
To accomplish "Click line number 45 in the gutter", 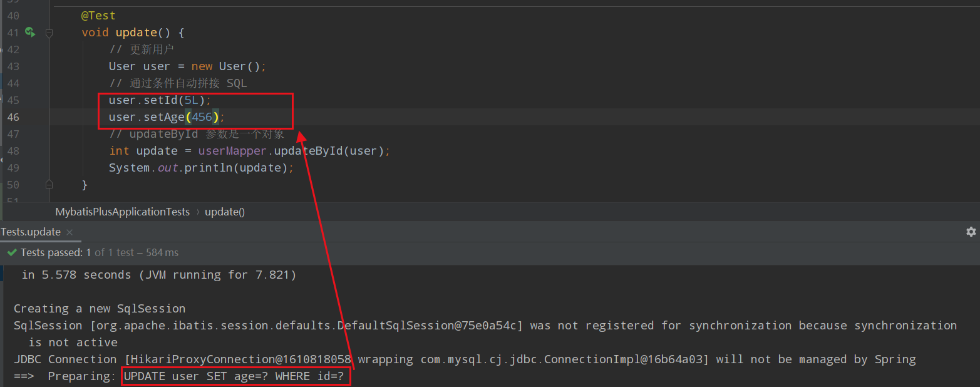I will point(13,100).
